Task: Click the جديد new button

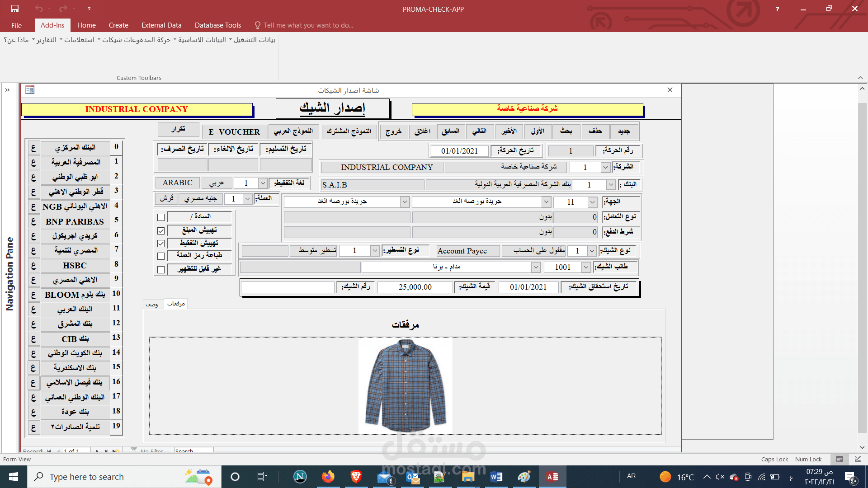Action: click(624, 131)
